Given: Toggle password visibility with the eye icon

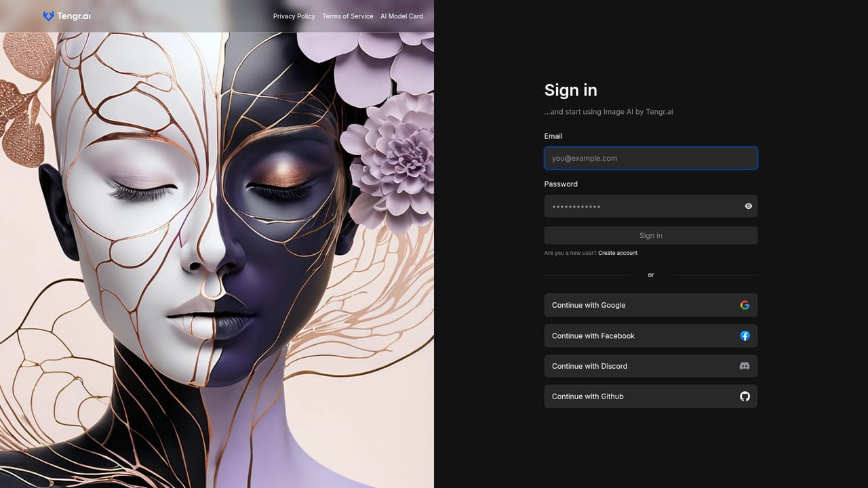Looking at the screenshot, I should click(749, 206).
